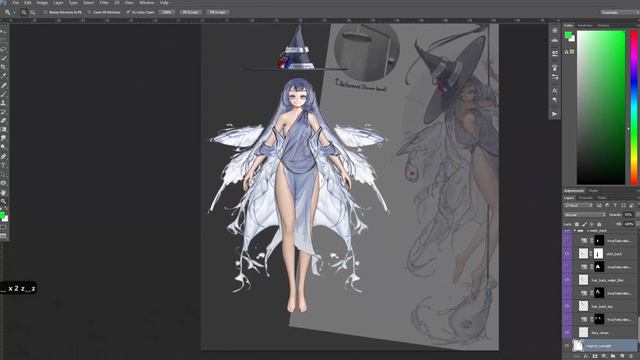Click the Zoom Out mode icon in options bar
640x360 pixels.
pos(33,12)
